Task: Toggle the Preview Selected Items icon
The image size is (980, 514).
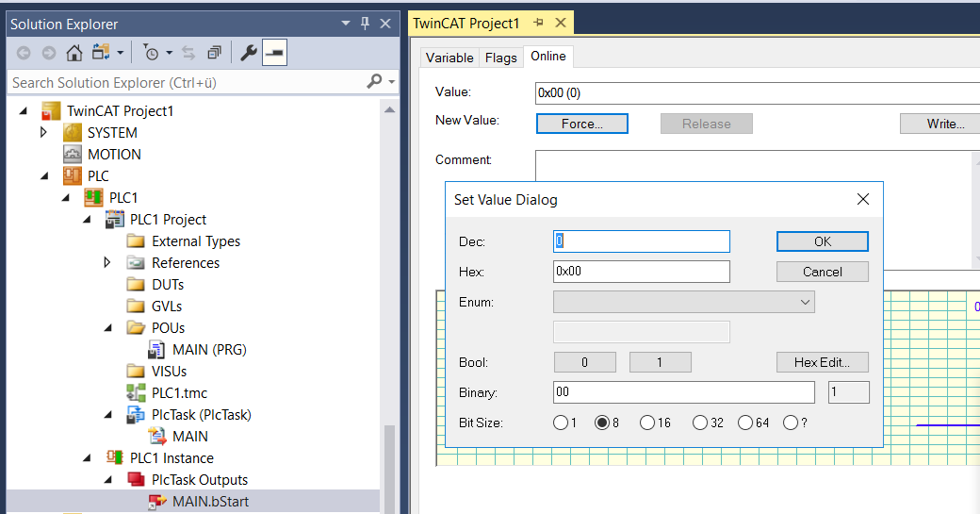Action: 274,53
